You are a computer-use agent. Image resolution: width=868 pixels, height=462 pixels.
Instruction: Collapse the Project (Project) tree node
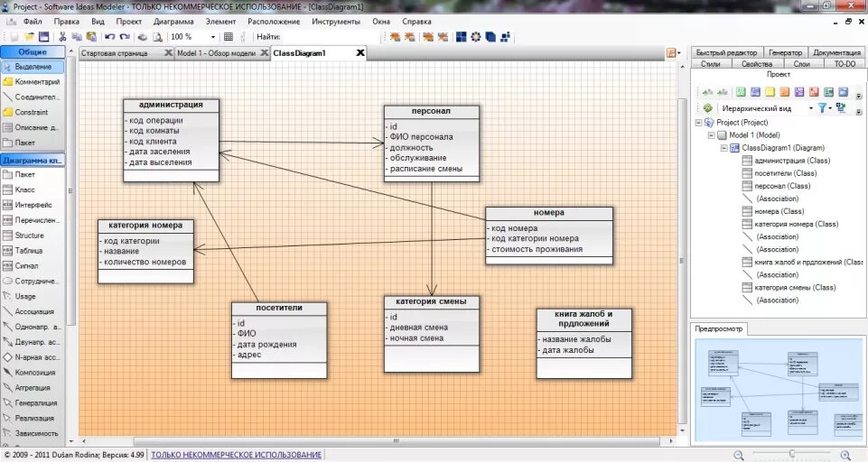coord(698,123)
